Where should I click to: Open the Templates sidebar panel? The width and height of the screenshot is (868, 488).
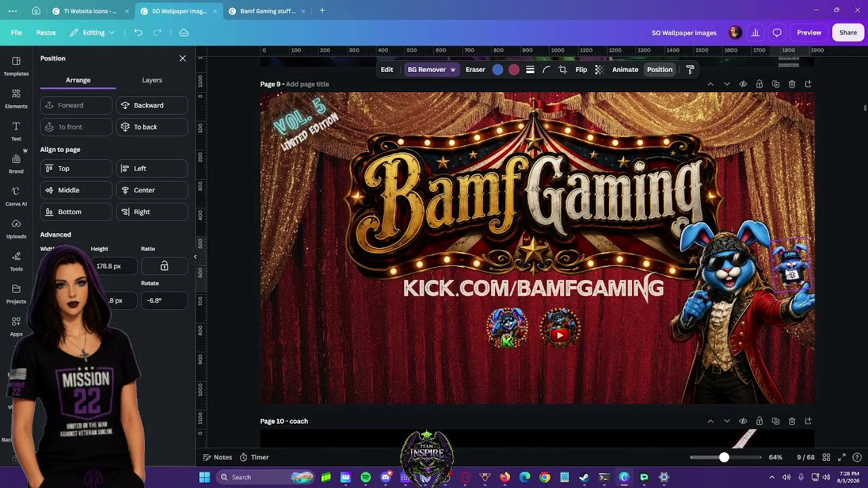pyautogui.click(x=16, y=66)
